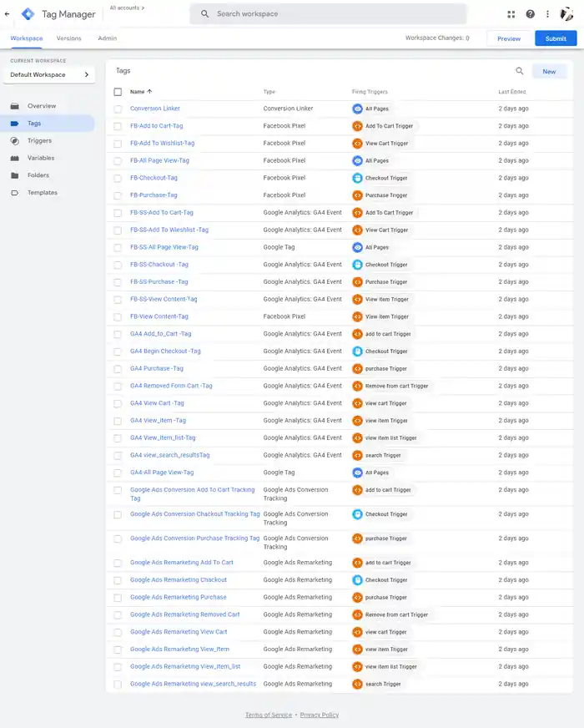Click All Pages icon on FB-SS-All Page View-Tag row

click(357, 247)
